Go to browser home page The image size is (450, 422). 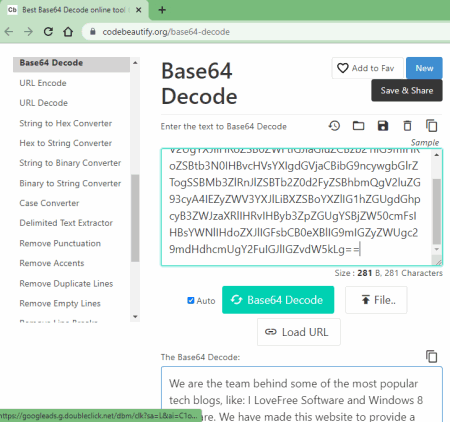[68, 32]
